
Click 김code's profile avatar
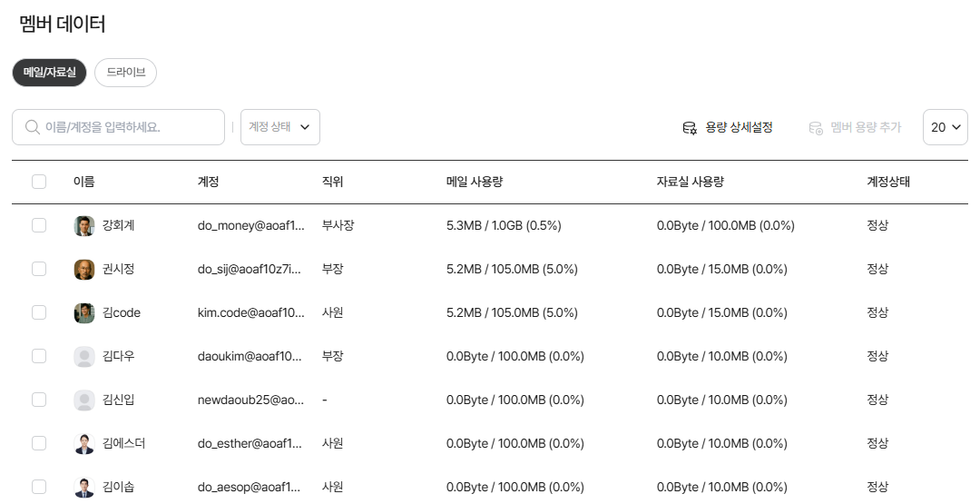pos(84,313)
